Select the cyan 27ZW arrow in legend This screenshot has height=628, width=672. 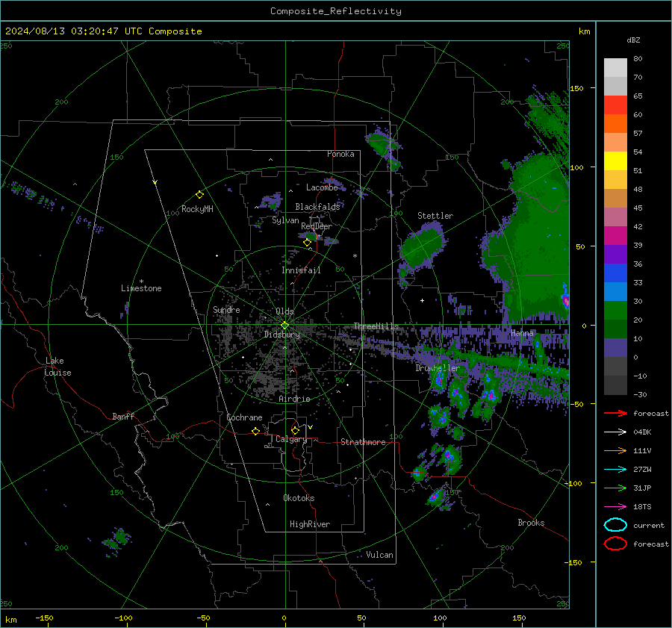tap(615, 470)
